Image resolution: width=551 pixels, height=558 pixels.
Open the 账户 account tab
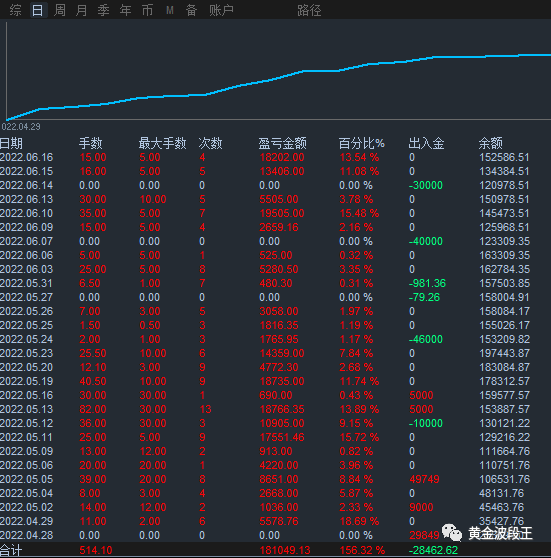click(221, 10)
